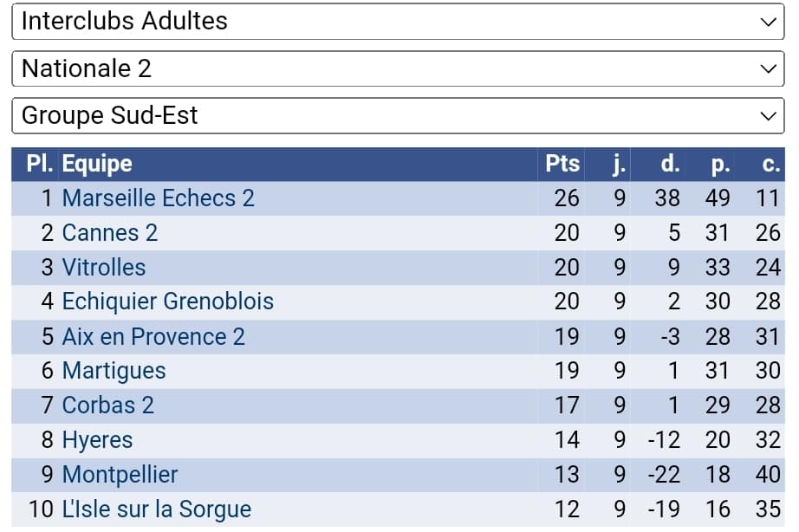Click the p. column header

pyautogui.click(x=720, y=164)
